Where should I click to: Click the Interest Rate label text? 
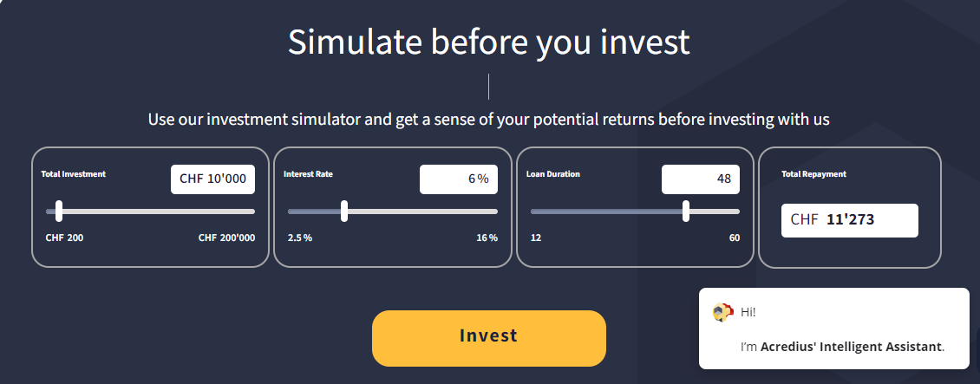pyautogui.click(x=308, y=174)
